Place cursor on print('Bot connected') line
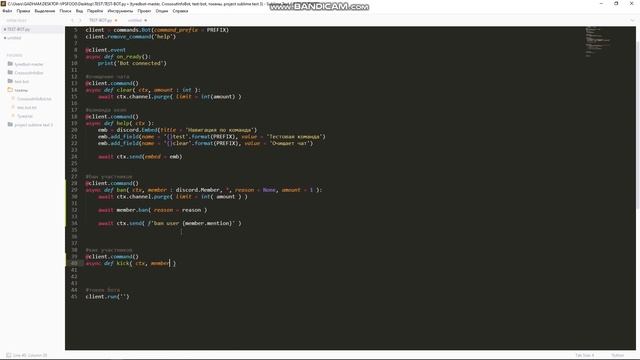The width and height of the screenshot is (640, 360). [132, 63]
